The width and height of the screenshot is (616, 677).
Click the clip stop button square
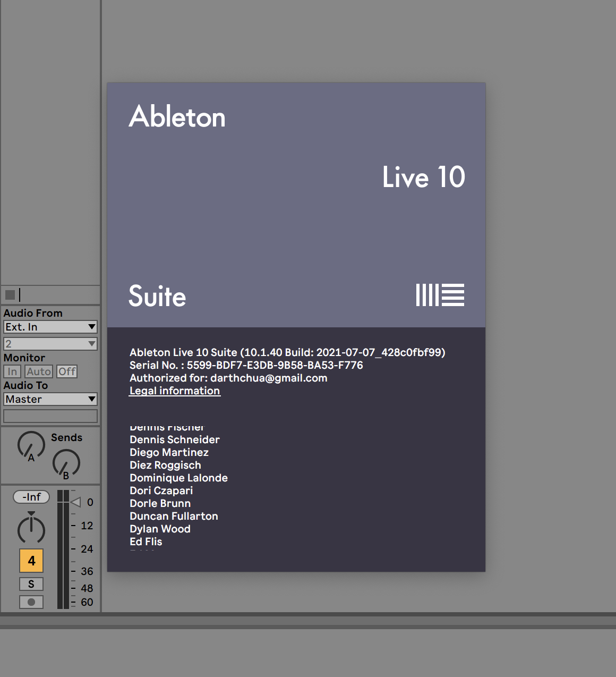click(x=10, y=295)
